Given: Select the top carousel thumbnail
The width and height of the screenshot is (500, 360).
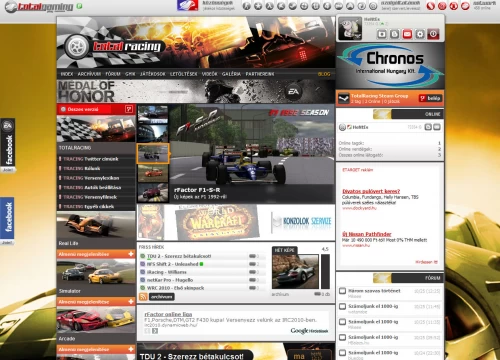Looking at the screenshot, I should (153, 114).
